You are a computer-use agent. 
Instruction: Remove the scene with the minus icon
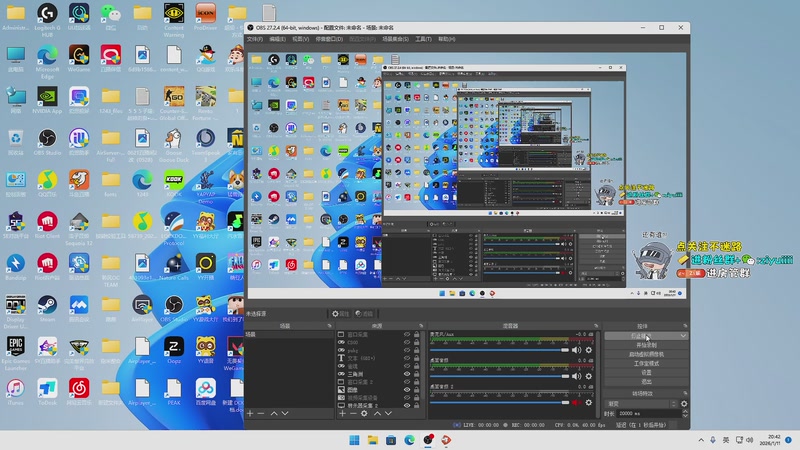tap(261, 413)
